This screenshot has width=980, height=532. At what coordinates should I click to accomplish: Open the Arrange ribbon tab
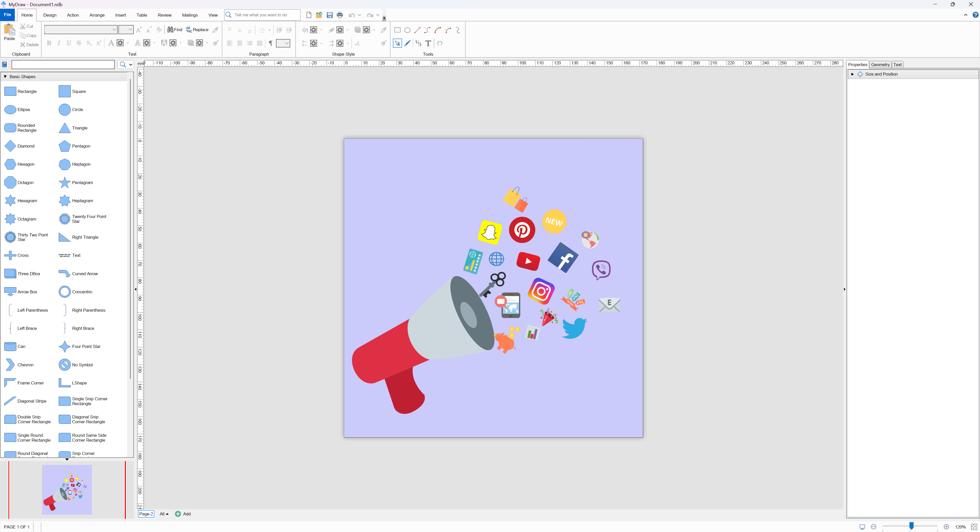97,15
